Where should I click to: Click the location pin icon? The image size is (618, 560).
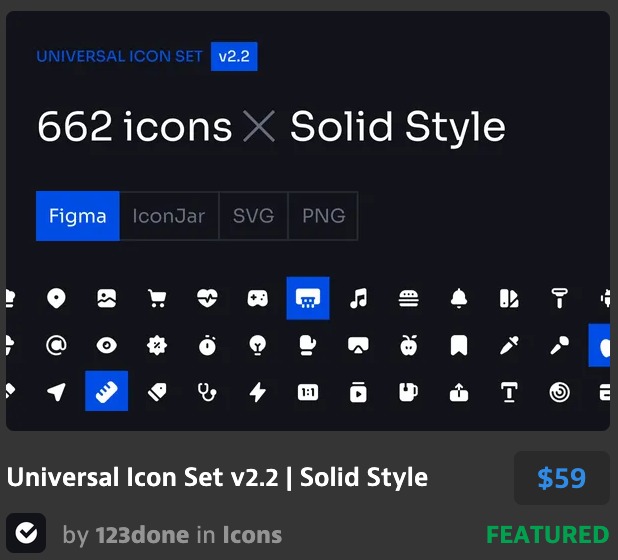click(56, 298)
